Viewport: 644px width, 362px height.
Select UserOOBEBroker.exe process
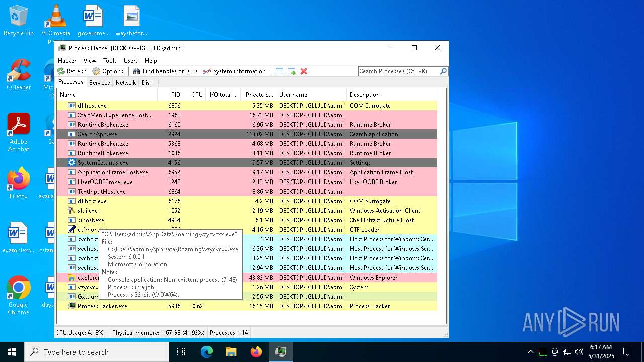point(247,182)
